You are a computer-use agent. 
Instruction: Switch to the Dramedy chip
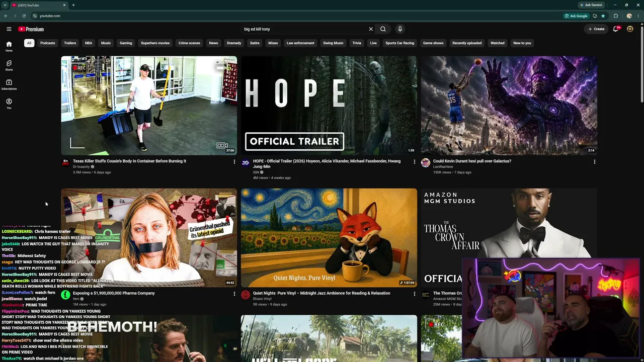[234, 43]
